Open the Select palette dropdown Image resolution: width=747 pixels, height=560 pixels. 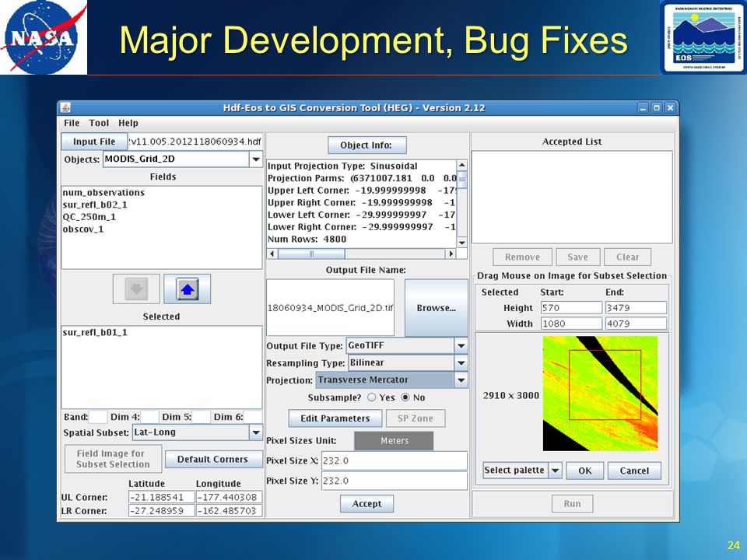[555, 471]
